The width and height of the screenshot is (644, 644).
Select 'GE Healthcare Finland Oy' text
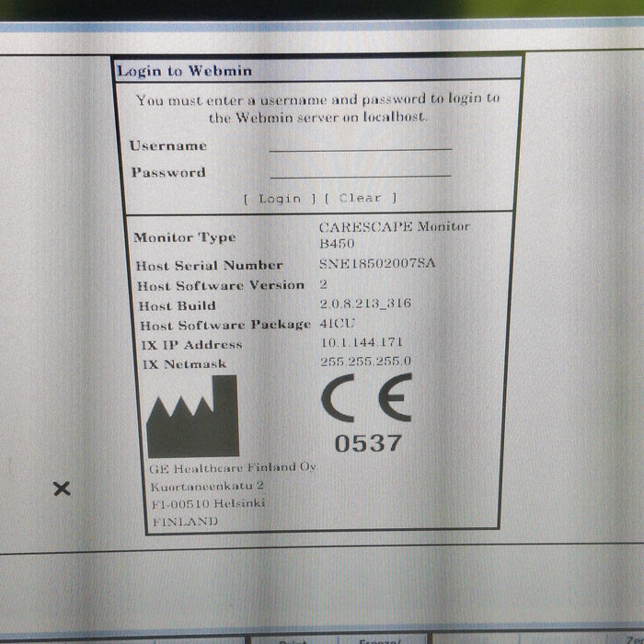coord(233,467)
